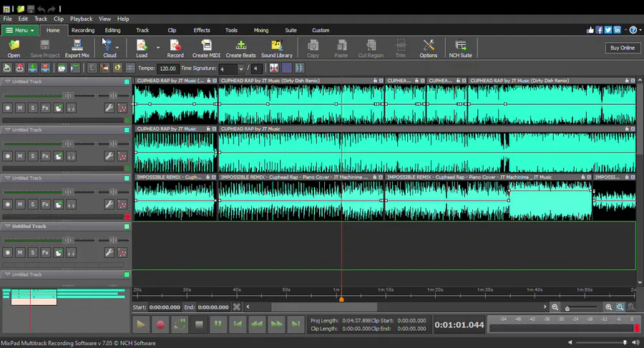
Task: Mute the second track (CUPHEAD RAP by JT Music)
Action: click(x=20, y=156)
